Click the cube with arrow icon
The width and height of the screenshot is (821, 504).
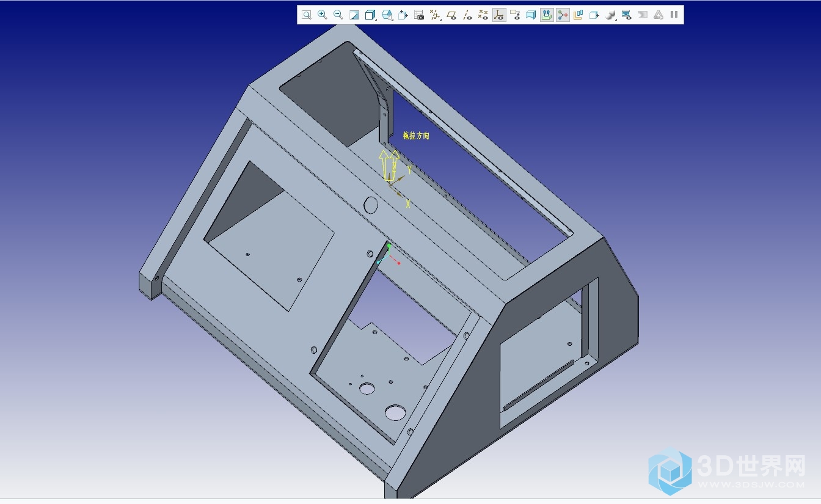[x=594, y=15]
